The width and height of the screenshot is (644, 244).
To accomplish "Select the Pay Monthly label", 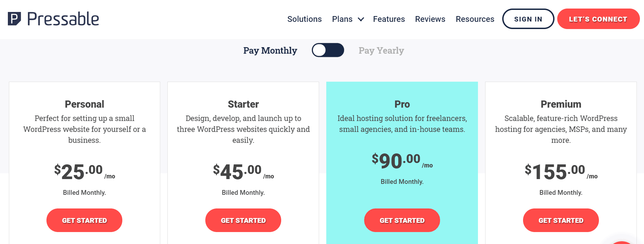I will coord(270,51).
